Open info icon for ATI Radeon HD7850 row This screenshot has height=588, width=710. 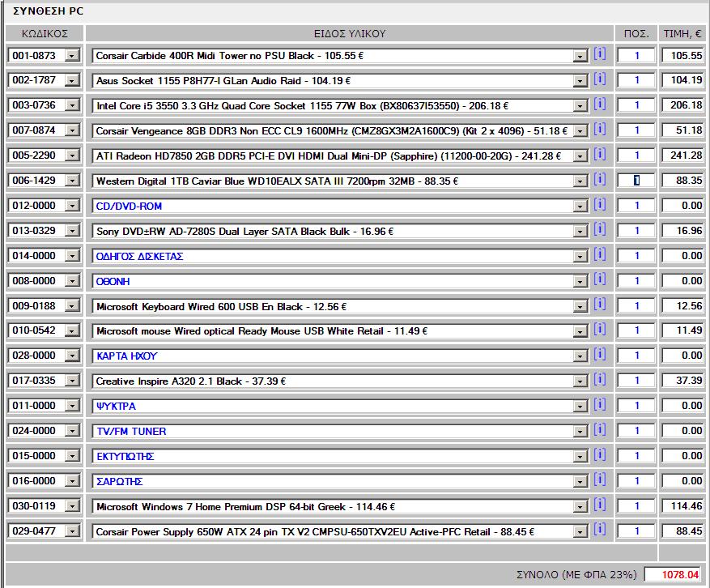[600, 155]
